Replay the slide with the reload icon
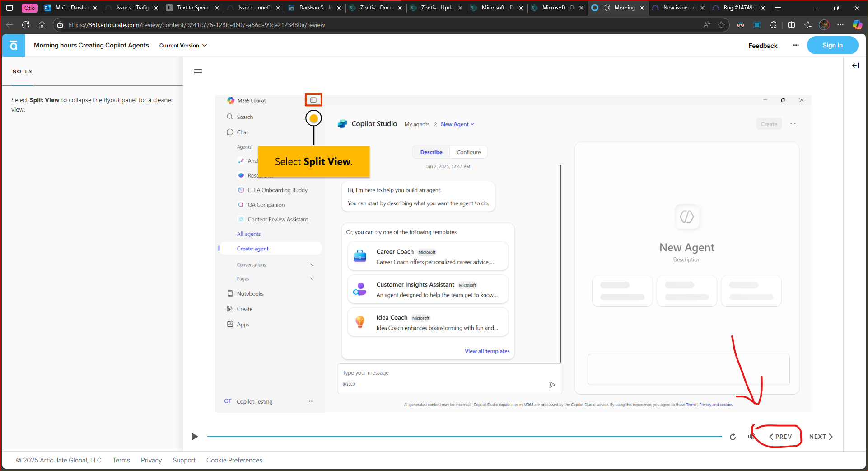Image resolution: width=868 pixels, height=471 pixels. 733,437
